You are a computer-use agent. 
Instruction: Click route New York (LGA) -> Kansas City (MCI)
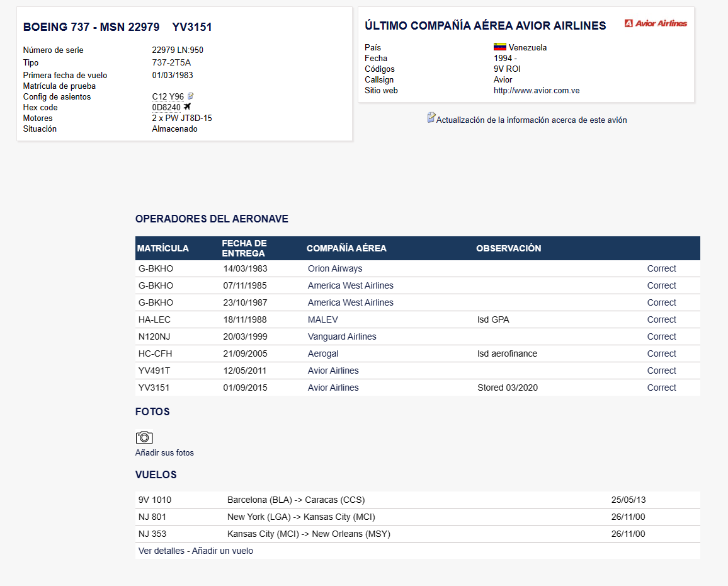click(x=301, y=517)
